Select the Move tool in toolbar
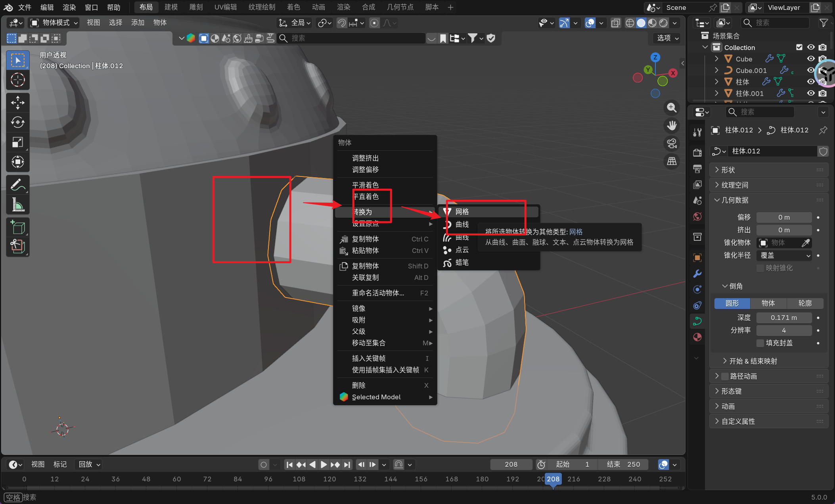Image resolution: width=835 pixels, height=504 pixels. [x=17, y=103]
